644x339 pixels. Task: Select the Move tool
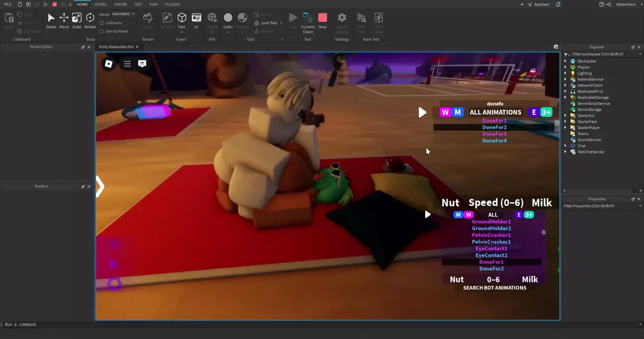click(x=64, y=19)
